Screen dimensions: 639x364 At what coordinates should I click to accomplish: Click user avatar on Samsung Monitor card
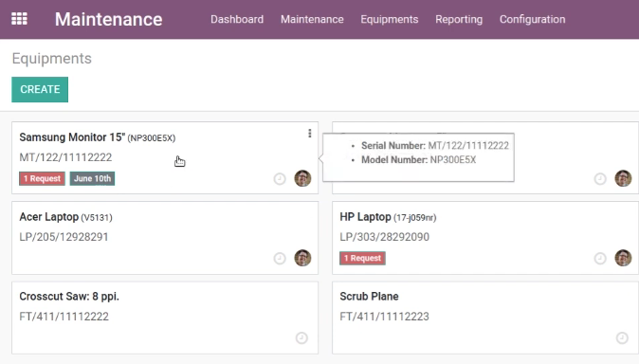(302, 178)
